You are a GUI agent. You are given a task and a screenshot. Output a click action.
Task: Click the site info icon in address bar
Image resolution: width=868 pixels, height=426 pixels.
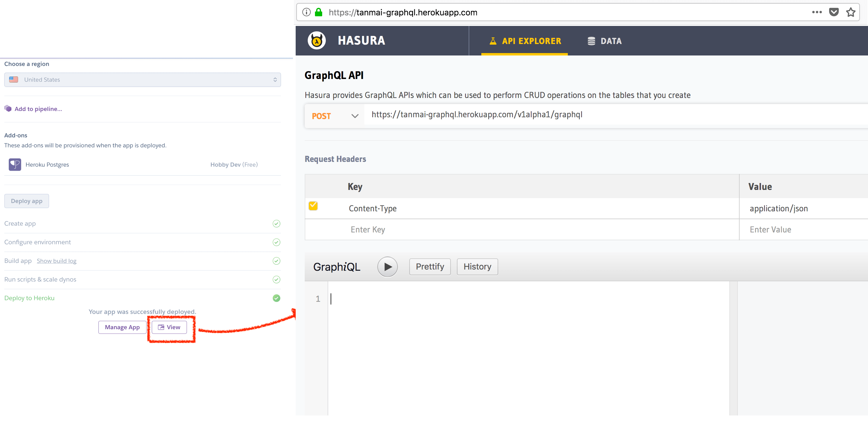point(306,12)
